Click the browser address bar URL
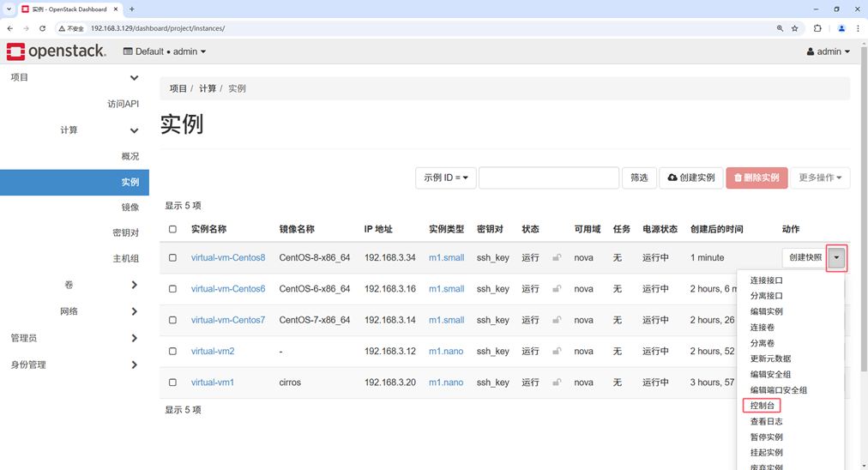The image size is (868, 470). [158, 28]
